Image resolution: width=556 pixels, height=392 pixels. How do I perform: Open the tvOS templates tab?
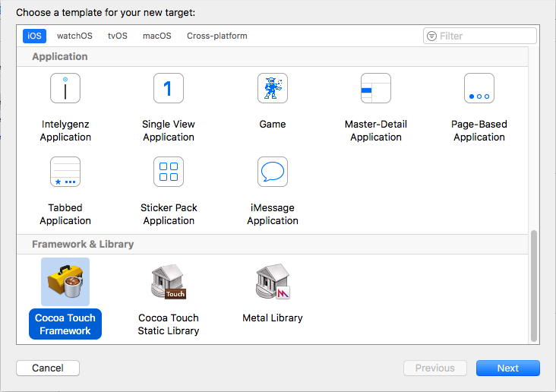pos(118,36)
